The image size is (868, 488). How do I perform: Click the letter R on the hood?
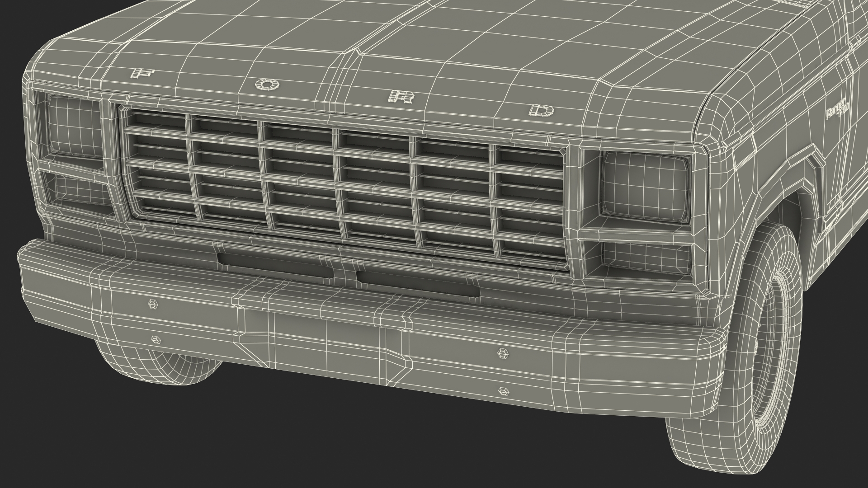(x=401, y=97)
